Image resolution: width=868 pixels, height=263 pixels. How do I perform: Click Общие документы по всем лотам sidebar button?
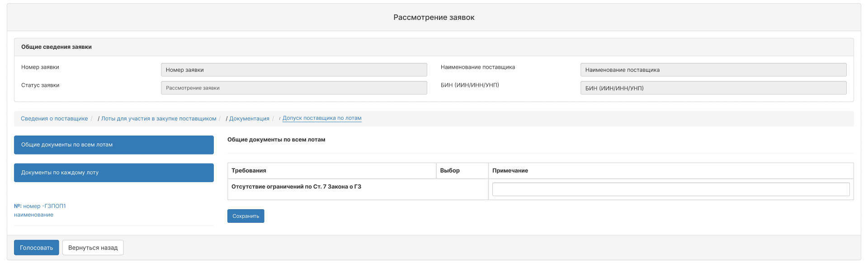click(114, 145)
